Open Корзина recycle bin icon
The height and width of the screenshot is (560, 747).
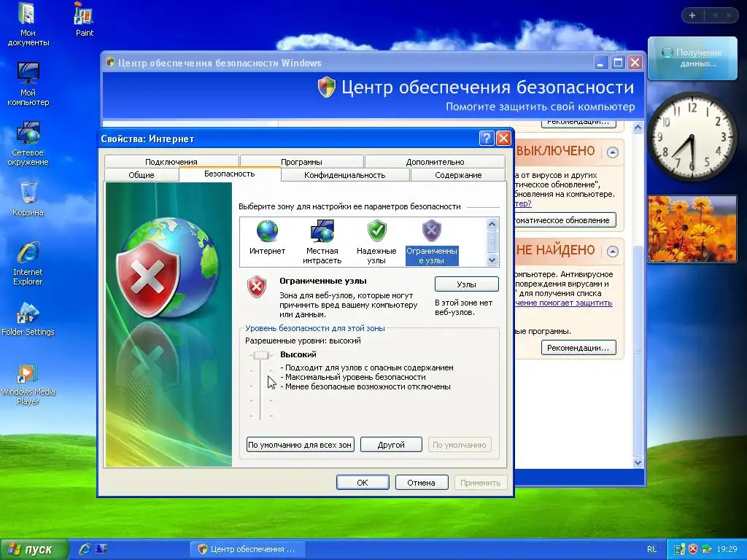[x=28, y=199]
